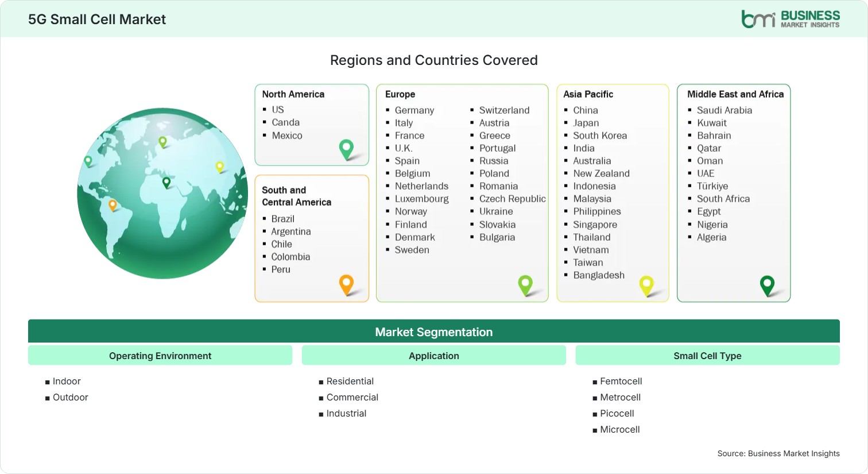The height and width of the screenshot is (474, 868).
Task: Click 'Netherlands' in Europe list
Action: tap(422, 186)
